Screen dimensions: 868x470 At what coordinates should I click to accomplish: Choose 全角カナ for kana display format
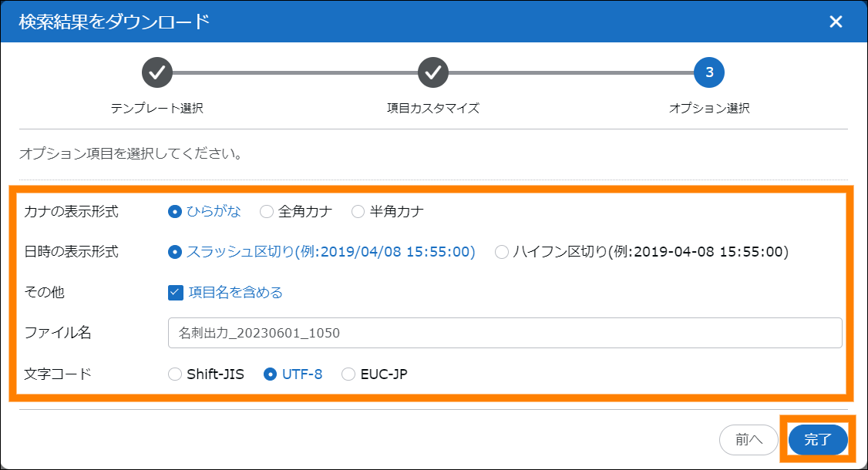(x=267, y=212)
